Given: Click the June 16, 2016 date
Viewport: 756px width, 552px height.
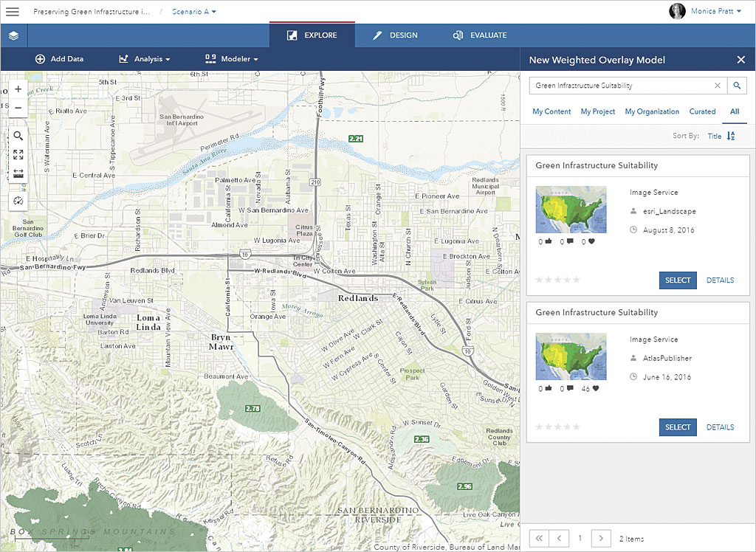Looking at the screenshot, I should pos(667,377).
